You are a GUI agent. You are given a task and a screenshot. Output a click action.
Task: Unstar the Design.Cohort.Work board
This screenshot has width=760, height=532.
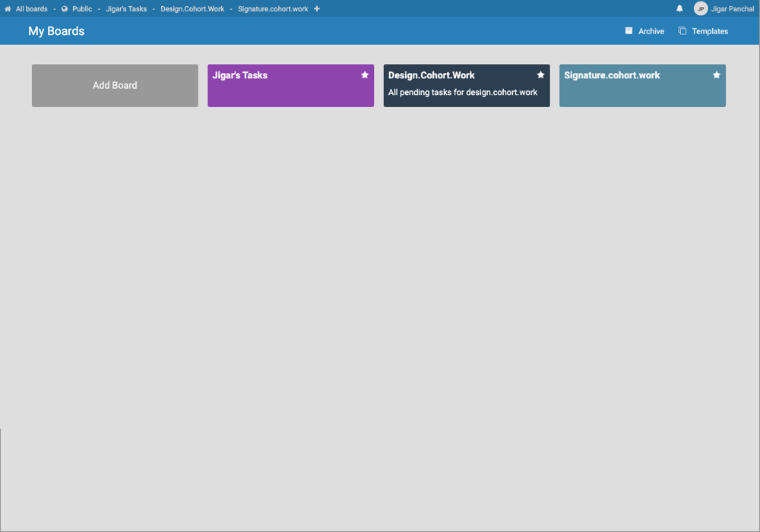[x=540, y=74]
